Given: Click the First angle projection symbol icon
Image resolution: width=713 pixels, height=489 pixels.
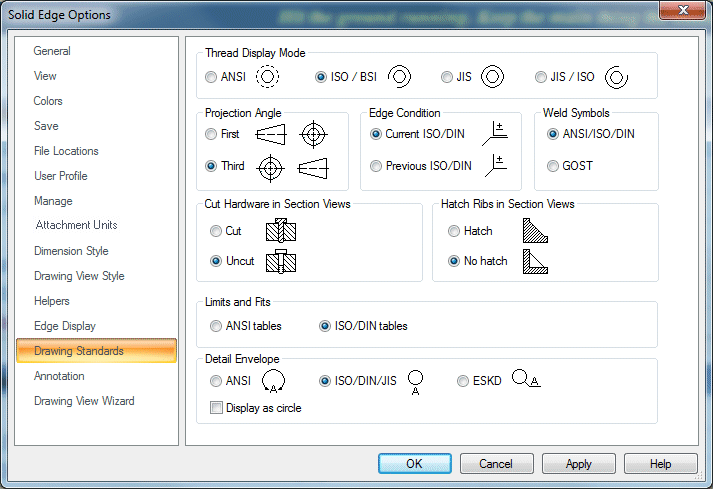Looking at the screenshot, I should click(x=291, y=134).
